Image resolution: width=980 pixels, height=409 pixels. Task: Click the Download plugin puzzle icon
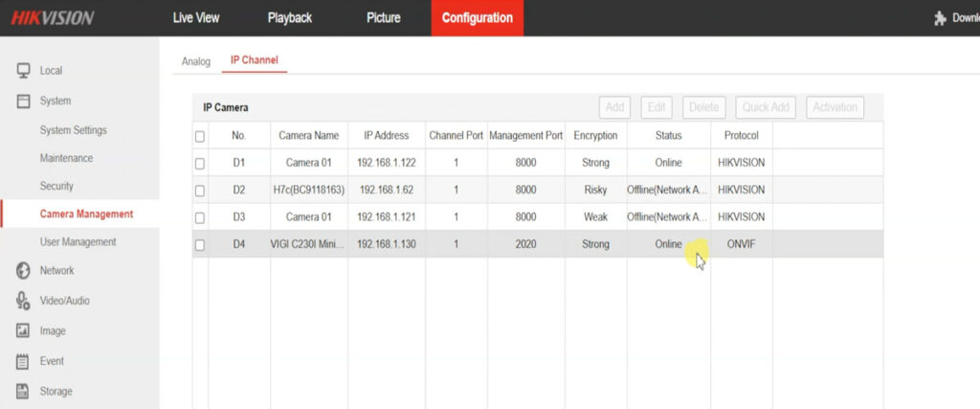pos(941,18)
